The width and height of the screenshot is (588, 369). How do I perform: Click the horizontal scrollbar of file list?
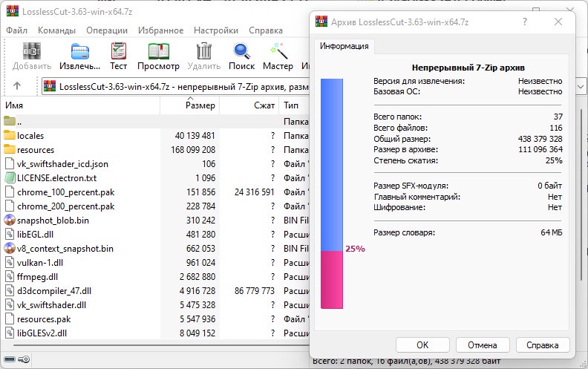tap(161, 345)
